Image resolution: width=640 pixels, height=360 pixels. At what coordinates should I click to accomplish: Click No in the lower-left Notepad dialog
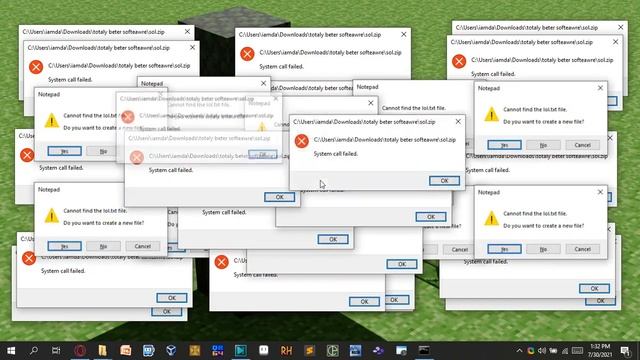click(x=103, y=246)
